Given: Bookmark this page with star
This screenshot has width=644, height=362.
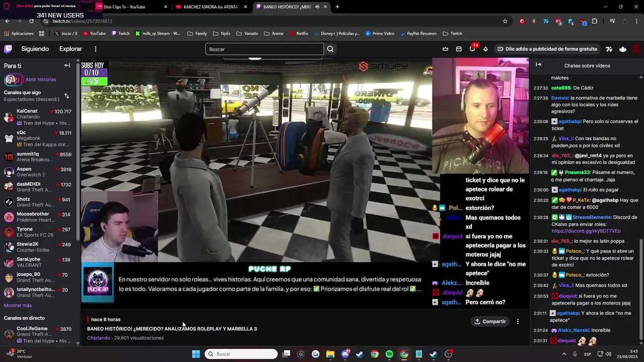Looking at the screenshot, I should 505,21.
